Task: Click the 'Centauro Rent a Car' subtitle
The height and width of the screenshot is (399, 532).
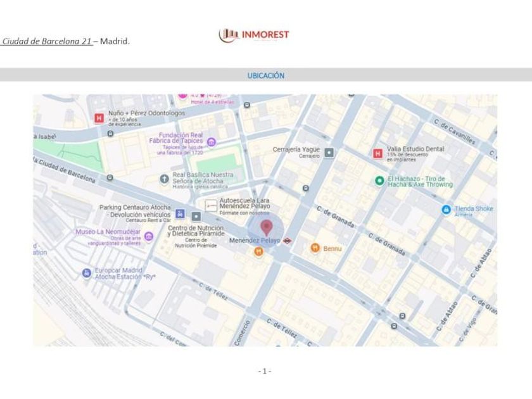Action: point(148,220)
